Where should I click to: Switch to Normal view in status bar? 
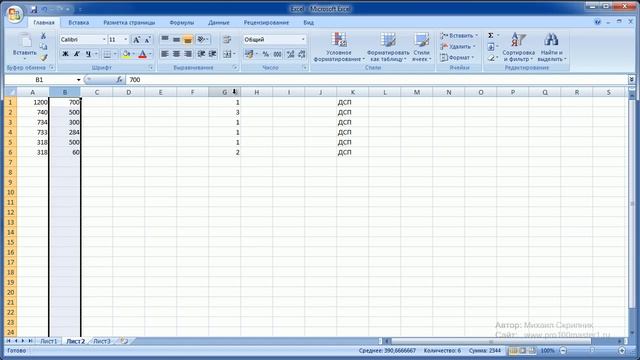(513, 351)
